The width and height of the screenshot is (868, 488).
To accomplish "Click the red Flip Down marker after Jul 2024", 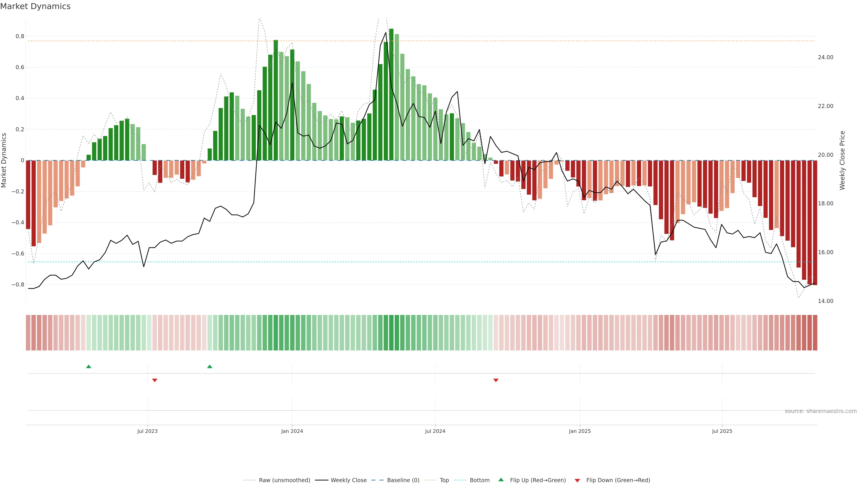I will [x=496, y=380].
